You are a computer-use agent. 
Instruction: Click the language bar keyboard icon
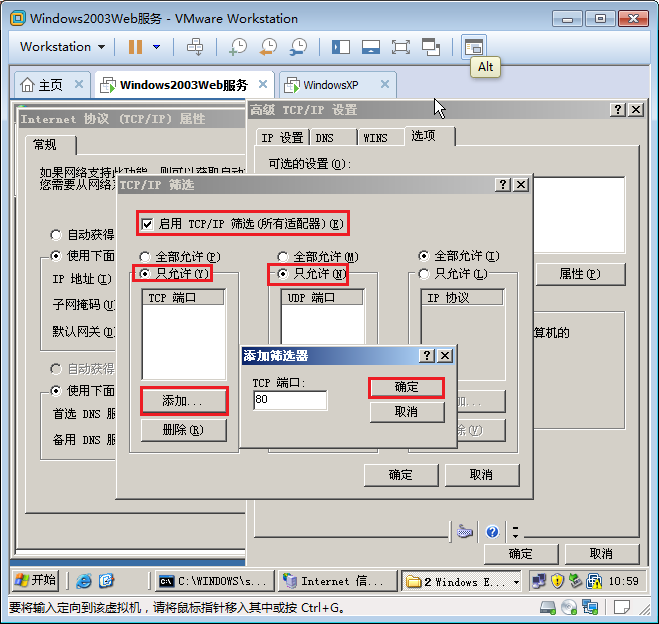click(x=465, y=532)
